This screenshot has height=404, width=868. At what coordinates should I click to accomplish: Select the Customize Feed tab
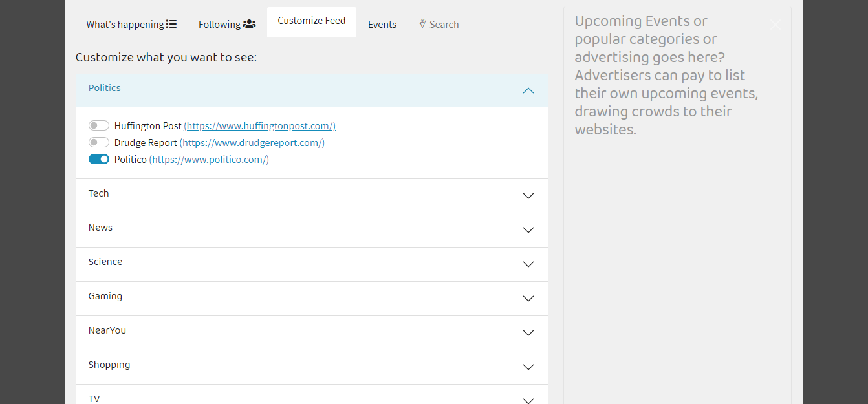click(x=312, y=21)
